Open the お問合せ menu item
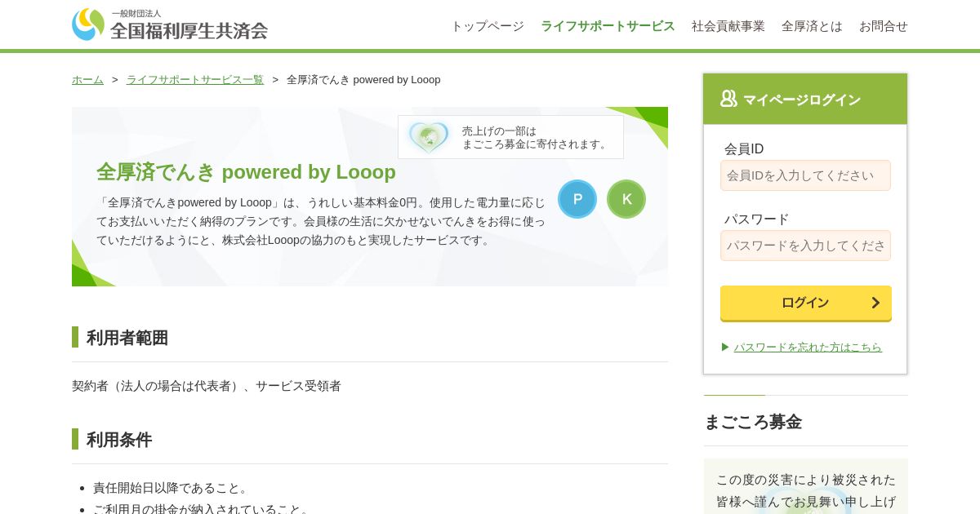The height and width of the screenshot is (514, 980). (884, 26)
